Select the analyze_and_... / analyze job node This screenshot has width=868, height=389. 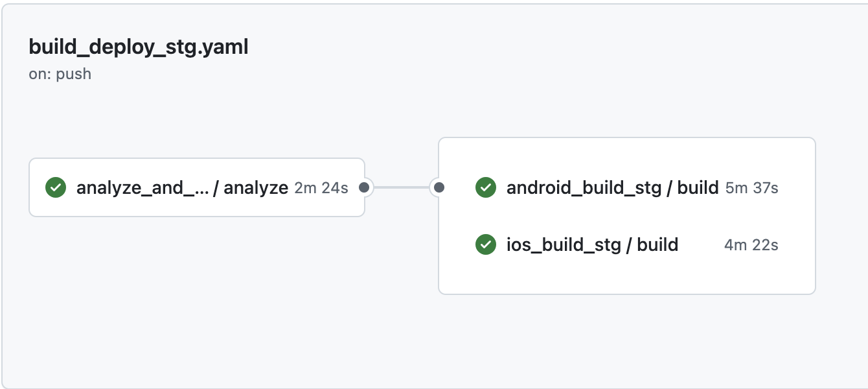coord(181,187)
